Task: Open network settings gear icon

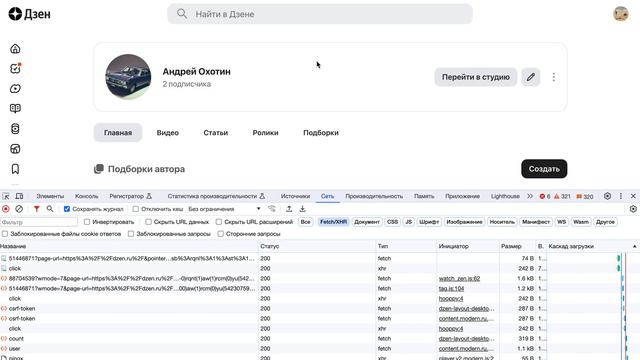Action: 633,209
